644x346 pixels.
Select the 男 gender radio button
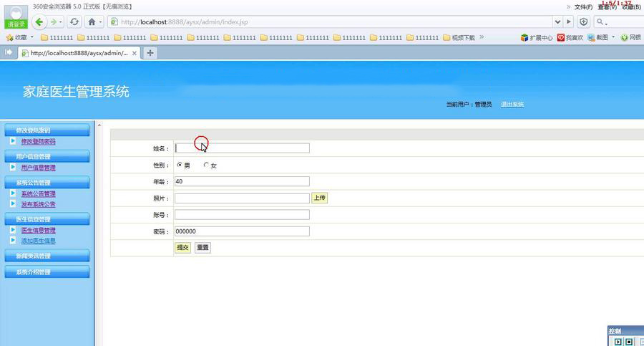[180, 165]
